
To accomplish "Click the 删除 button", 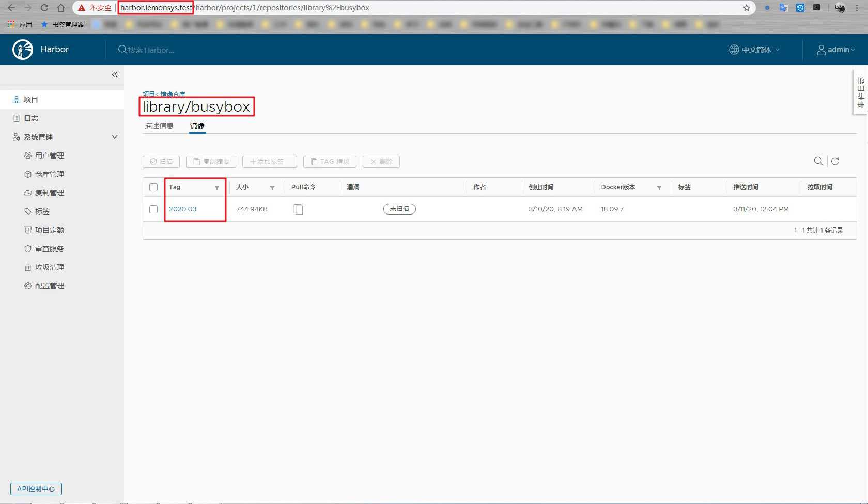I will (381, 162).
